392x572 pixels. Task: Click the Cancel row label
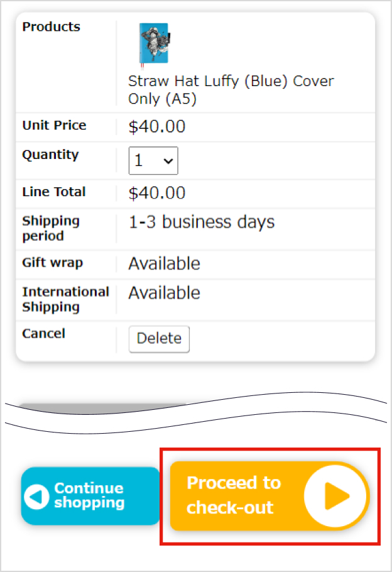pyautogui.click(x=43, y=334)
